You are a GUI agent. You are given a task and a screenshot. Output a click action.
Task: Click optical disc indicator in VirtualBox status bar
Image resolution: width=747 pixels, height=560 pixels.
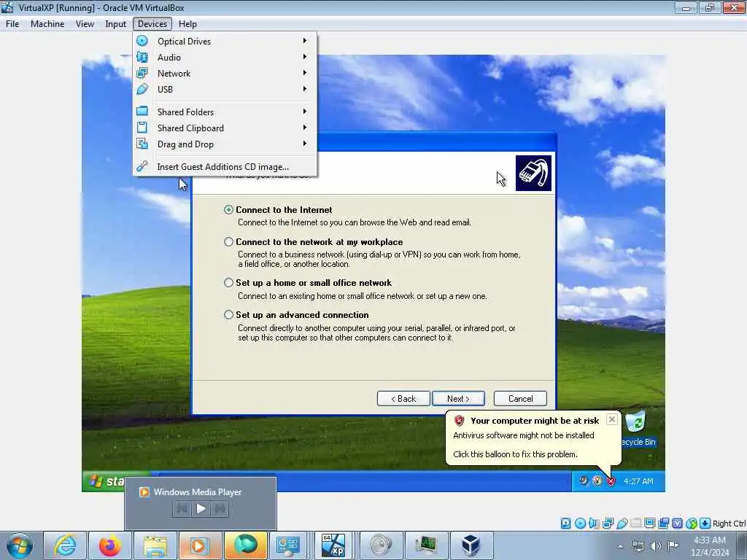(x=580, y=524)
